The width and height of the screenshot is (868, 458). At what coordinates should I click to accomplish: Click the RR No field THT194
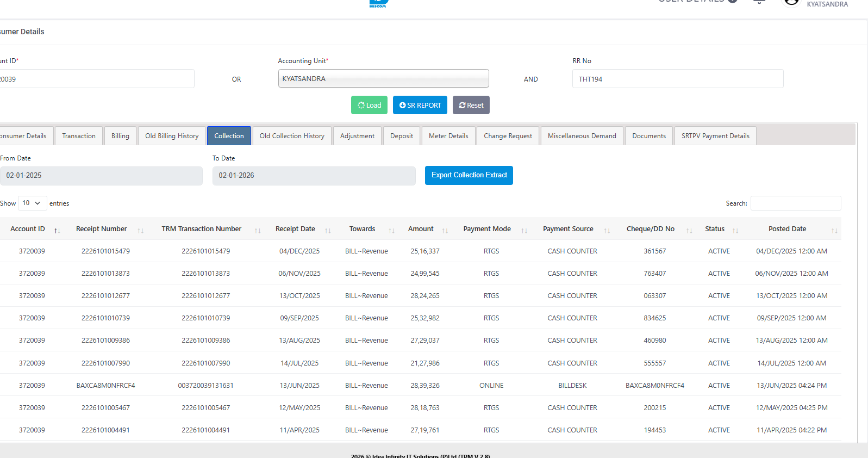677,79
